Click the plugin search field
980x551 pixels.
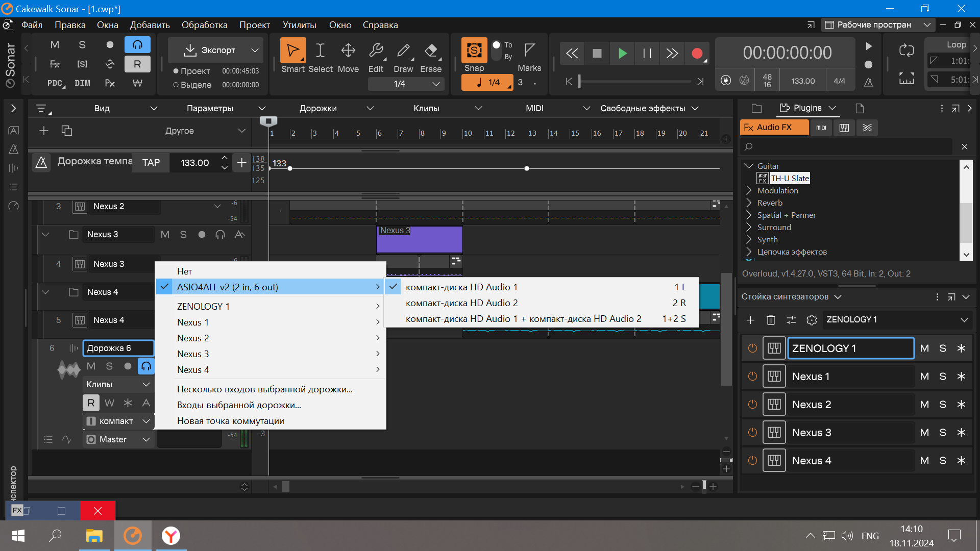847,147
